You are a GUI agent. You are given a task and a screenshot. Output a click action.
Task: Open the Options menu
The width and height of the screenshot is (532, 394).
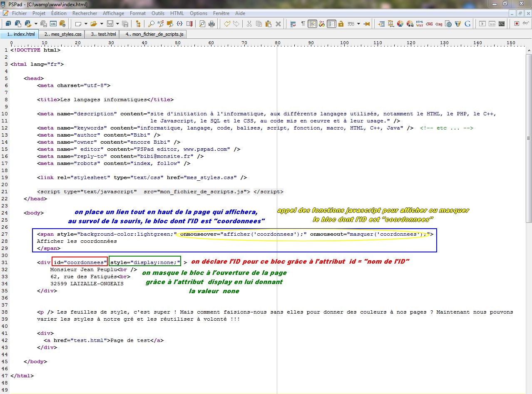pyautogui.click(x=199, y=13)
